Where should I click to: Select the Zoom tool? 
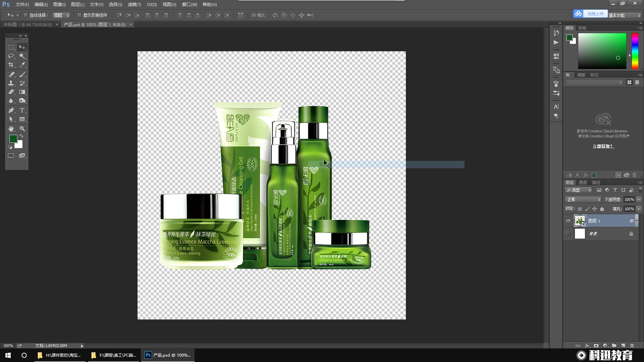22,129
